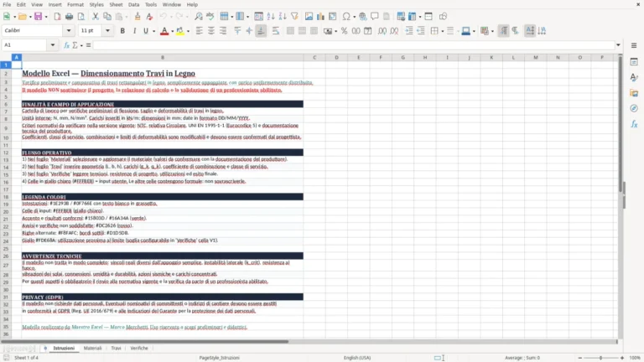Open background color dropdown arrow
The height and width of the screenshot is (362, 644).
tap(474, 31)
